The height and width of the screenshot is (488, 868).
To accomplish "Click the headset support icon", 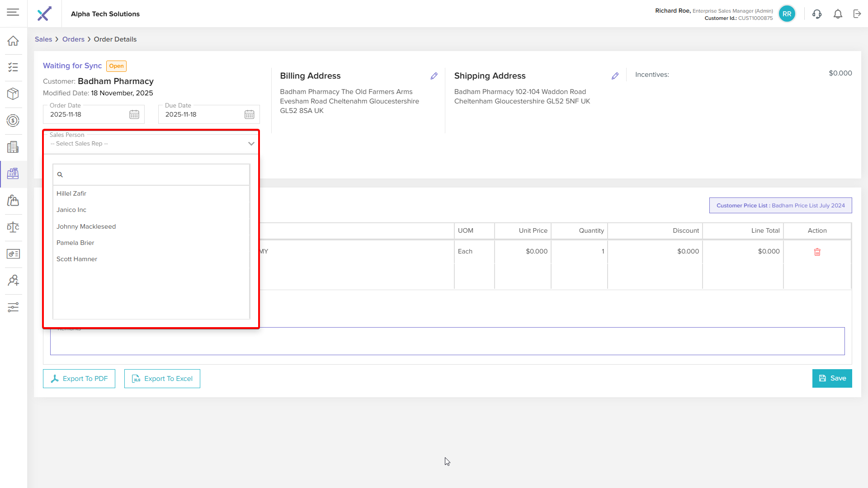I will pos(816,14).
